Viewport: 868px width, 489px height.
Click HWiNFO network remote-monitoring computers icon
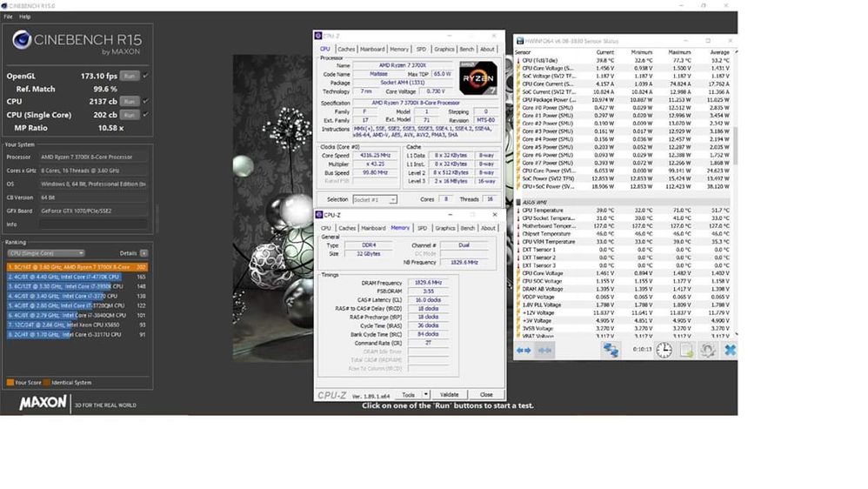click(x=611, y=350)
